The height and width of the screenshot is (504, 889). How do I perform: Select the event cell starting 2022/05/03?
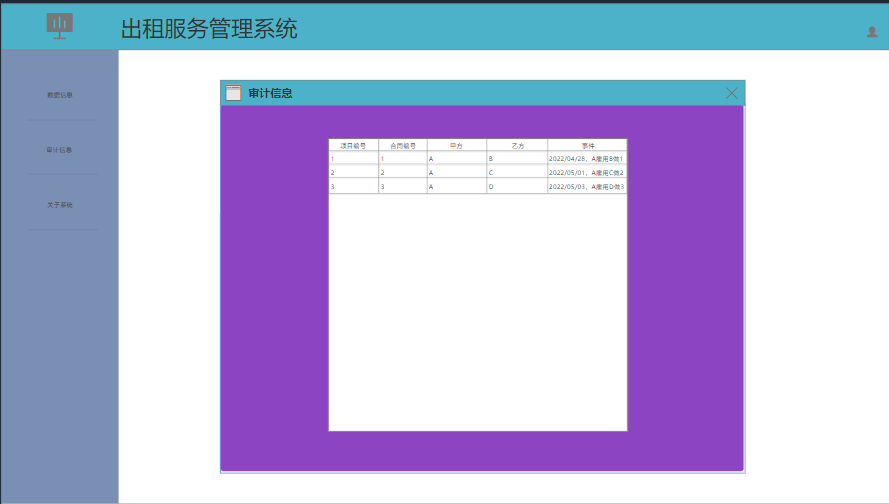(587, 187)
